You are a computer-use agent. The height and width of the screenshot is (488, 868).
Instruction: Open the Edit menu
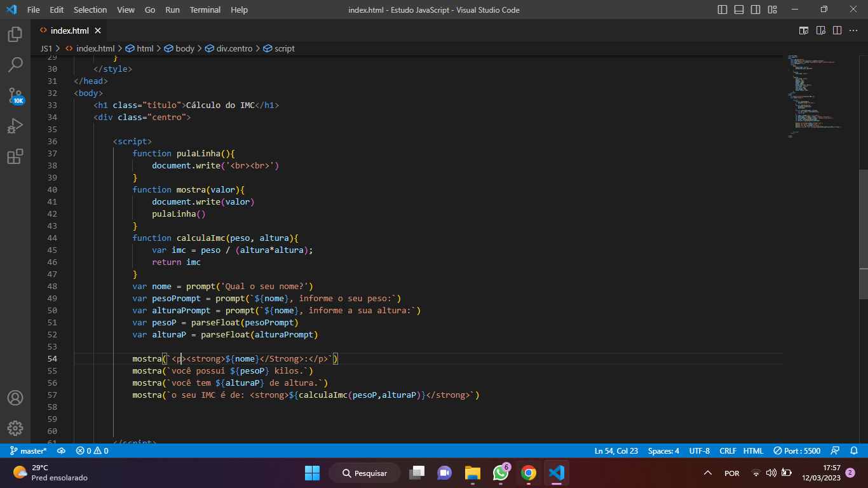click(x=57, y=10)
